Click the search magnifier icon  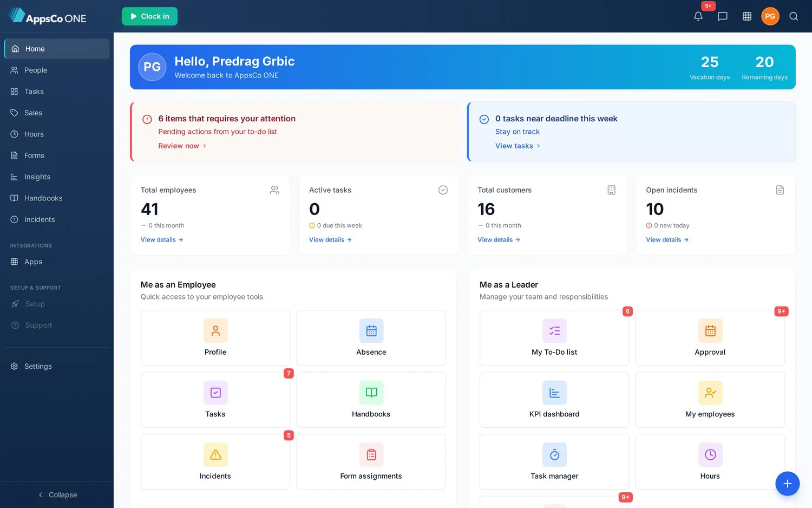(794, 16)
